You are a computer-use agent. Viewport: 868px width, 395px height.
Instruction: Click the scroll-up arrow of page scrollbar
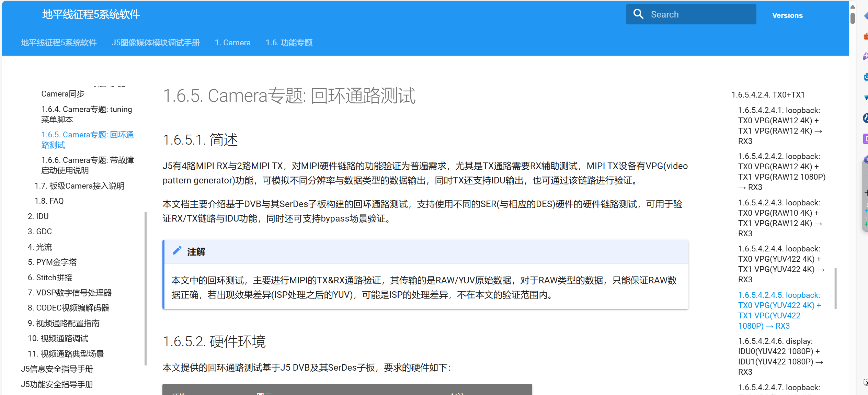[x=853, y=7]
